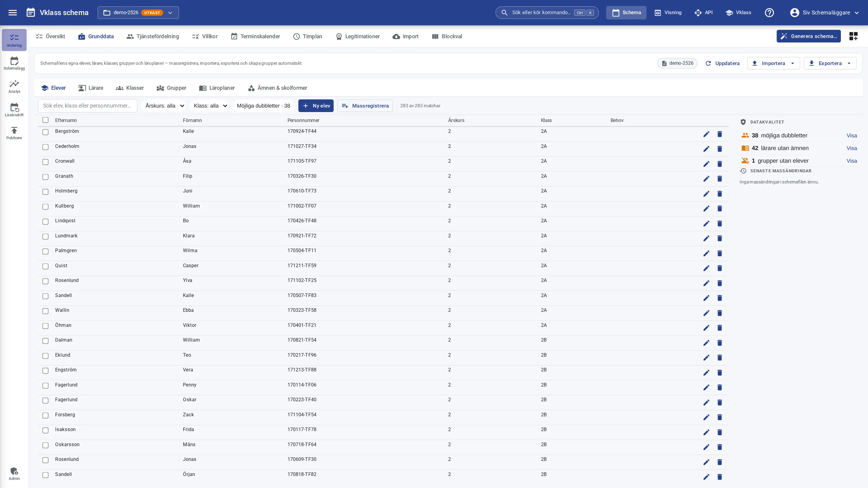Delete the Lindqvist Bo row

719,223
